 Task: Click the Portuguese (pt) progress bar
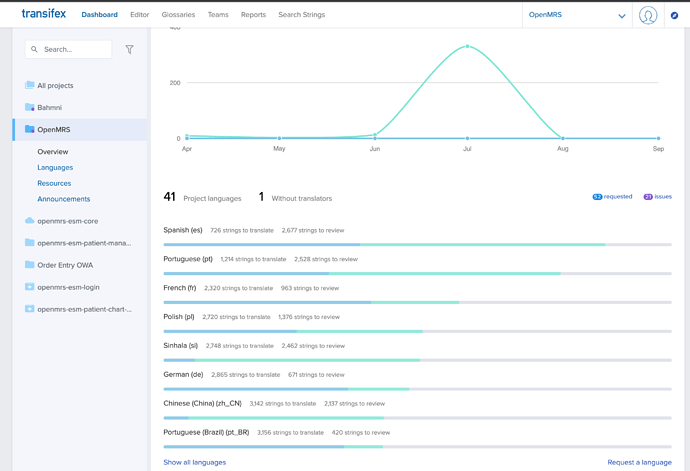click(x=417, y=273)
